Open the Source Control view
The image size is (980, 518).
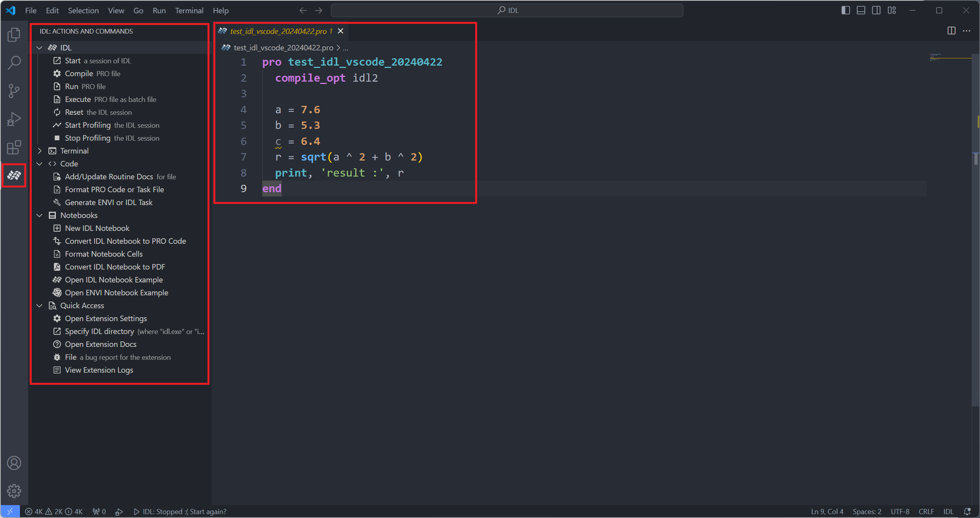tap(14, 91)
